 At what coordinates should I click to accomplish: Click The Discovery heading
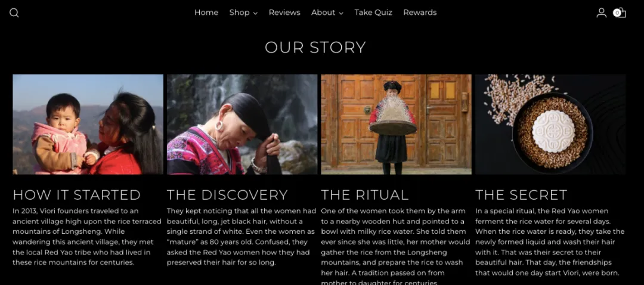coord(227,194)
